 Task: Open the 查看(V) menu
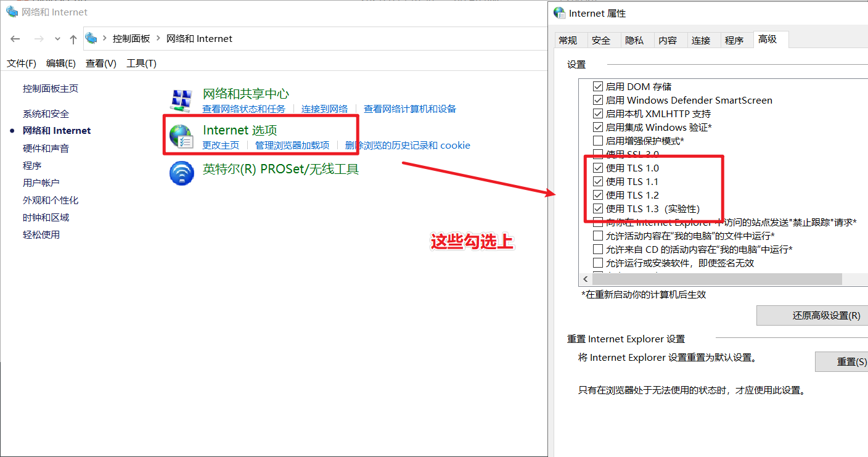[101, 64]
